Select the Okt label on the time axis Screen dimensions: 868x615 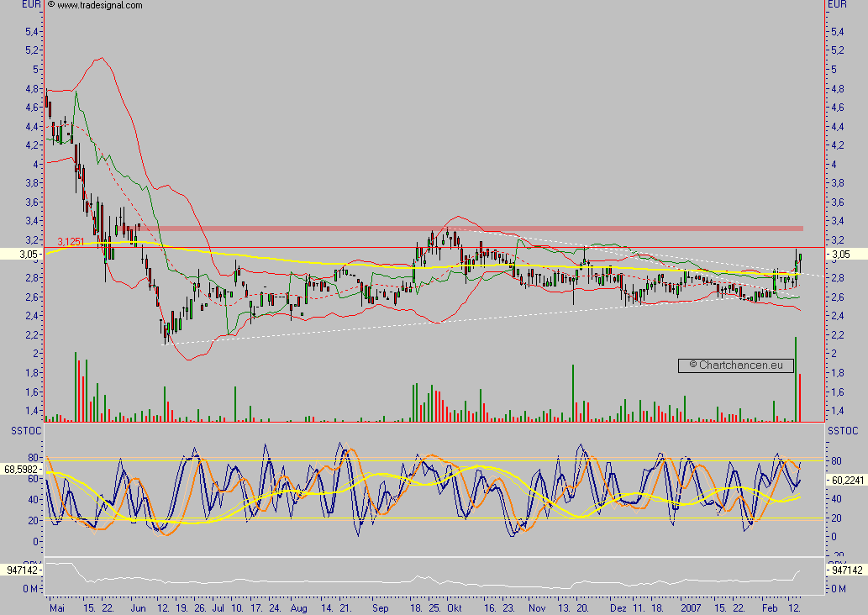455,608
